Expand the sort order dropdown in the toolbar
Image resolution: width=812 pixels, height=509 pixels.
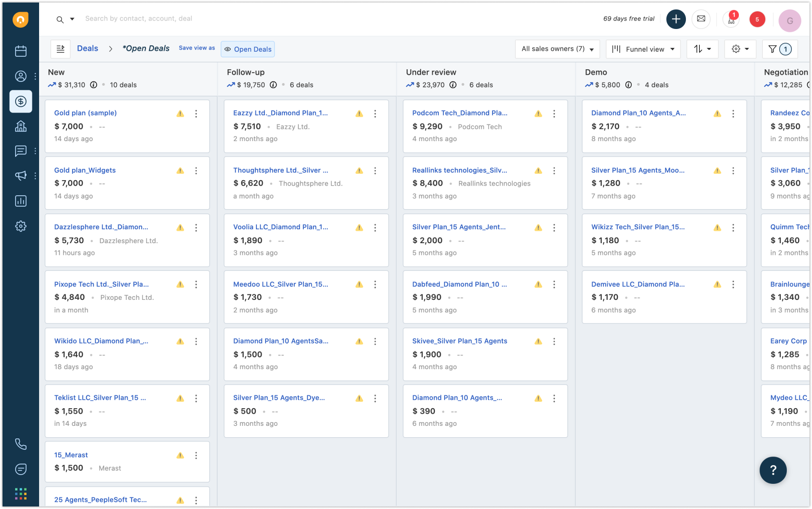tap(702, 49)
